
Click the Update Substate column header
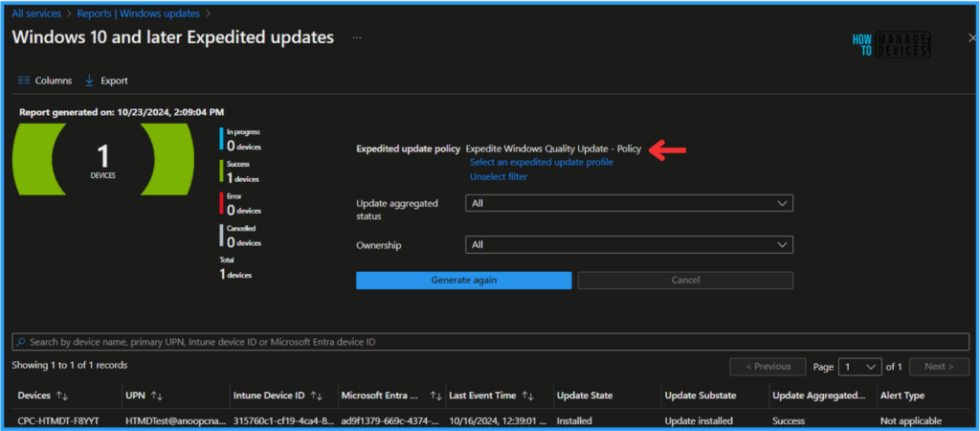[x=701, y=396]
